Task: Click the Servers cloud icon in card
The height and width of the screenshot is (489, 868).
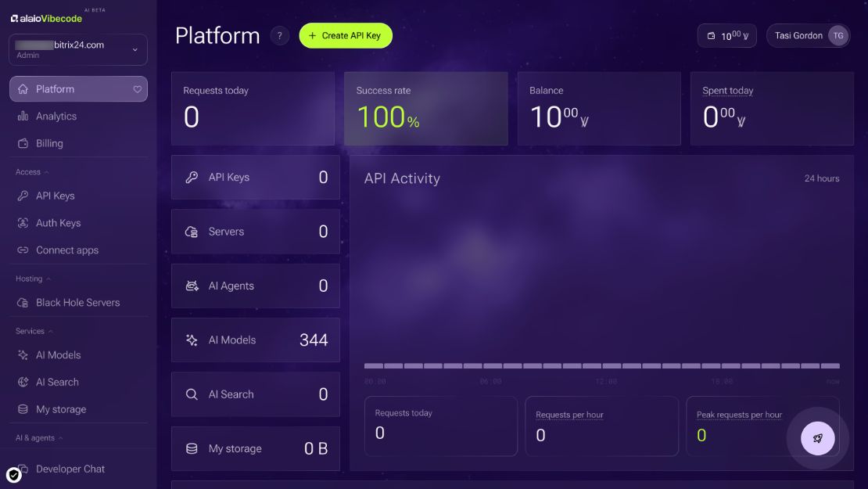Action: 192,232
